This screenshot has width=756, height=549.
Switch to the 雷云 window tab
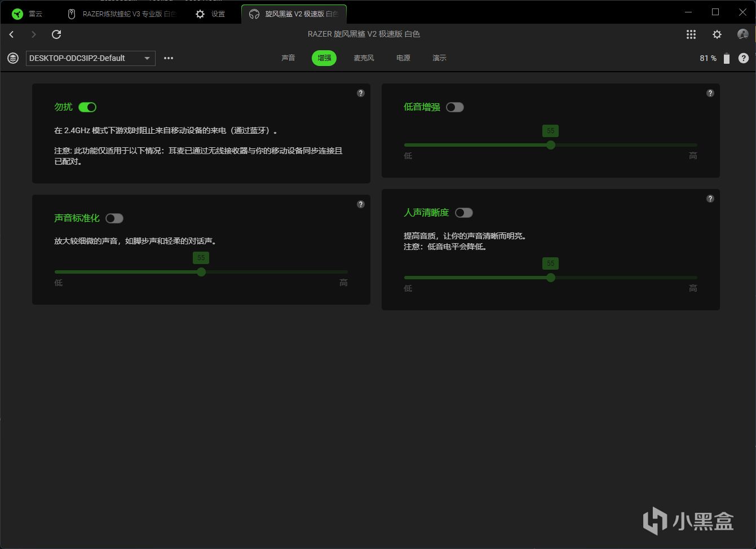tap(28, 14)
